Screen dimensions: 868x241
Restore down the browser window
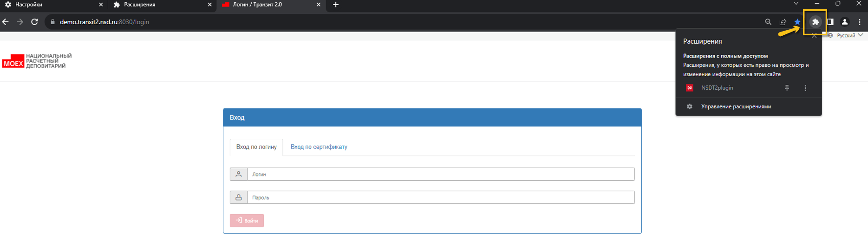pyautogui.click(x=838, y=4)
